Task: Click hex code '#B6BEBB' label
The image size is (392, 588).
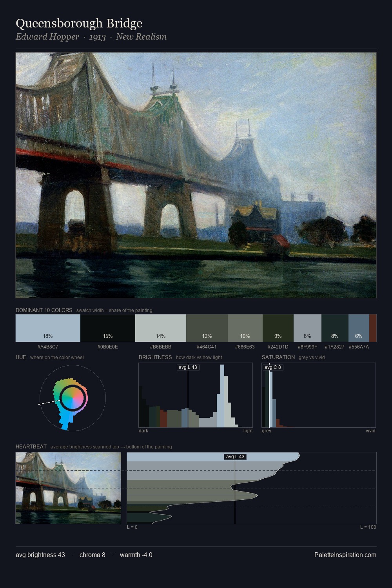Action: click(161, 347)
